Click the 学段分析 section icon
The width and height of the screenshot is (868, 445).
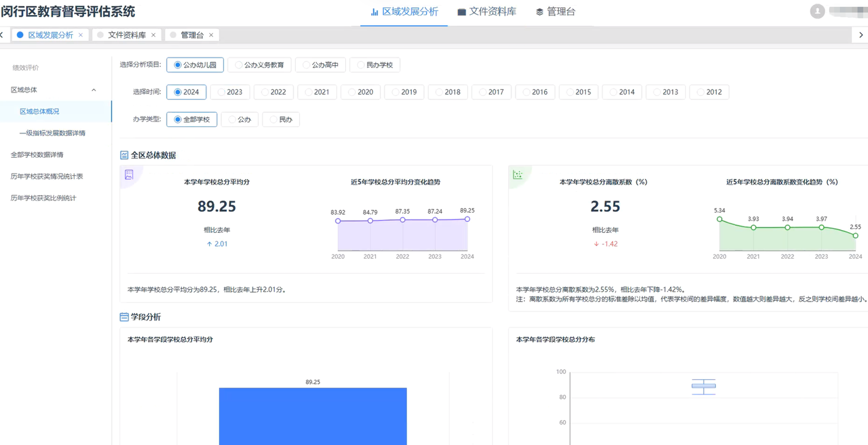click(124, 317)
